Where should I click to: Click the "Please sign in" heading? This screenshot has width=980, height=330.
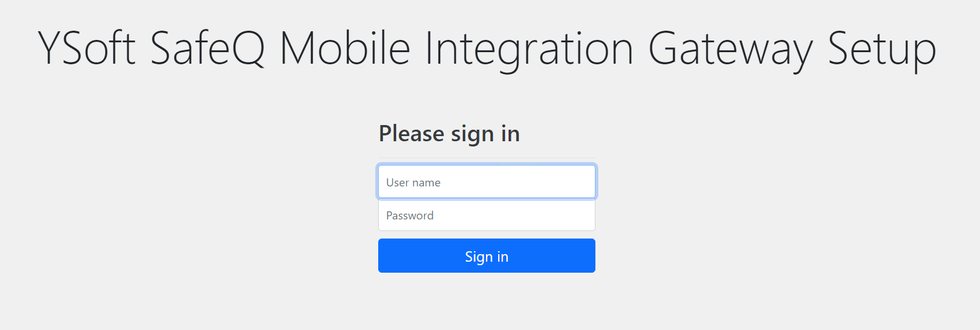point(449,134)
